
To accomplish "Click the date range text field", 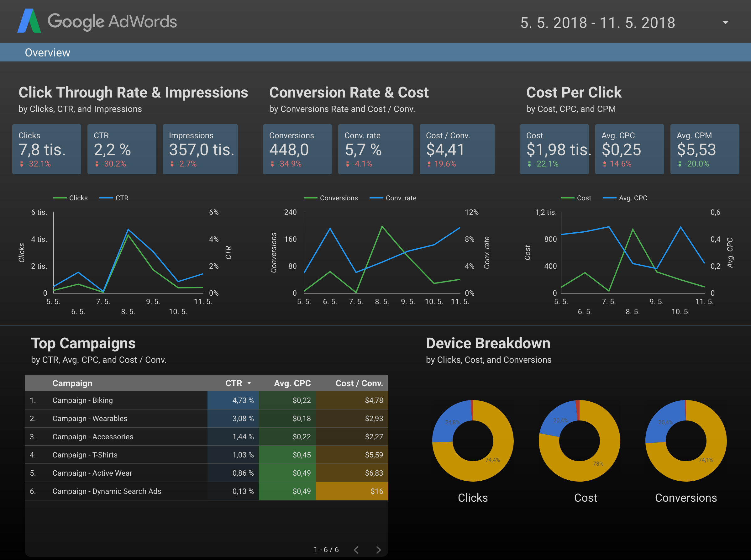I will coord(597,23).
